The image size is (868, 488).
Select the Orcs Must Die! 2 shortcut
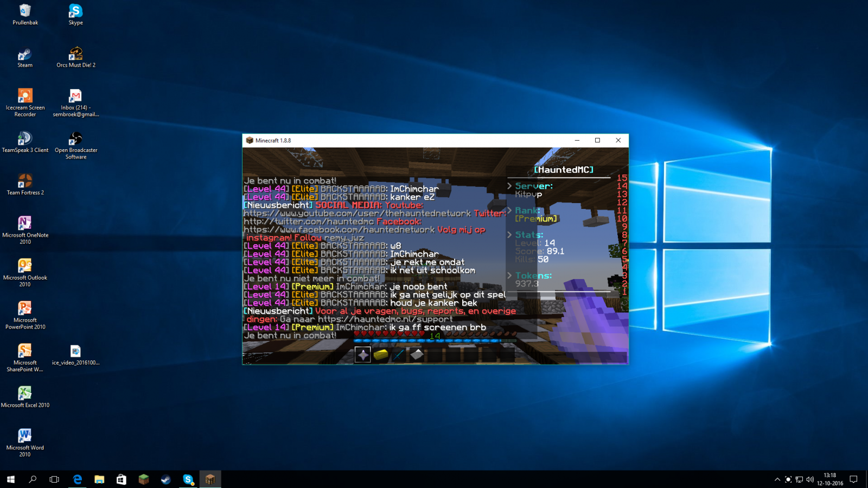tap(76, 58)
